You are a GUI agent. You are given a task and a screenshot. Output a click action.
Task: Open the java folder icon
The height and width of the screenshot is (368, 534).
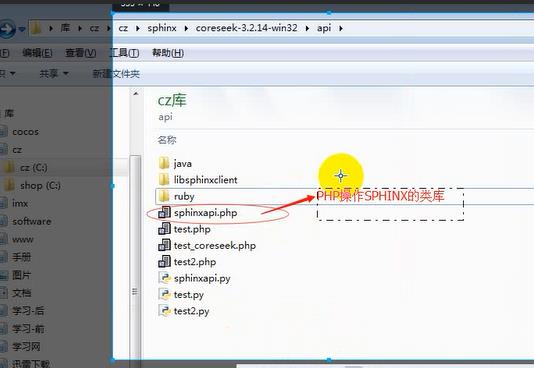(x=164, y=163)
